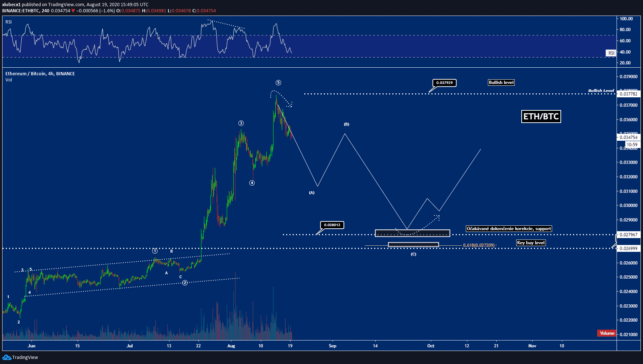The height and width of the screenshot is (364, 643).
Task: Click the red down-arrow price change indicator
Action: (73, 11)
